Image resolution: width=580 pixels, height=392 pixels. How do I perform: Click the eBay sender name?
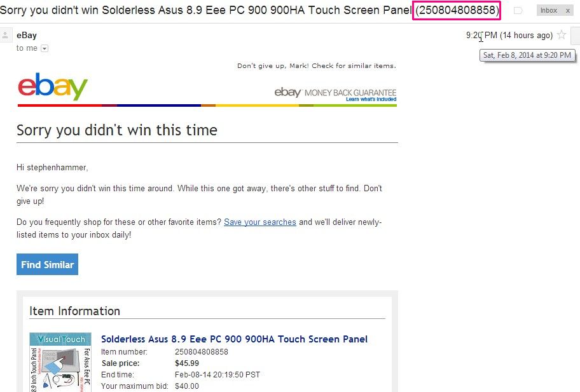(x=27, y=36)
